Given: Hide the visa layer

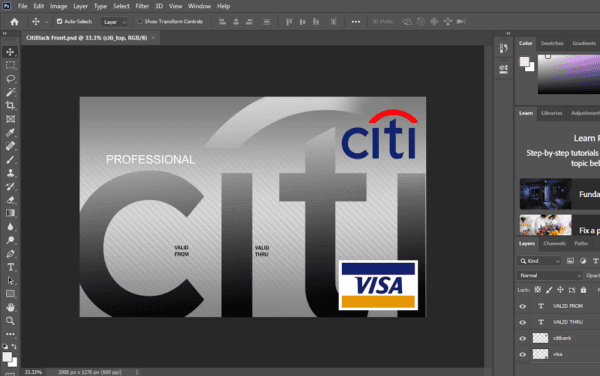Looking at the screenshot, I should pos(523,355).
